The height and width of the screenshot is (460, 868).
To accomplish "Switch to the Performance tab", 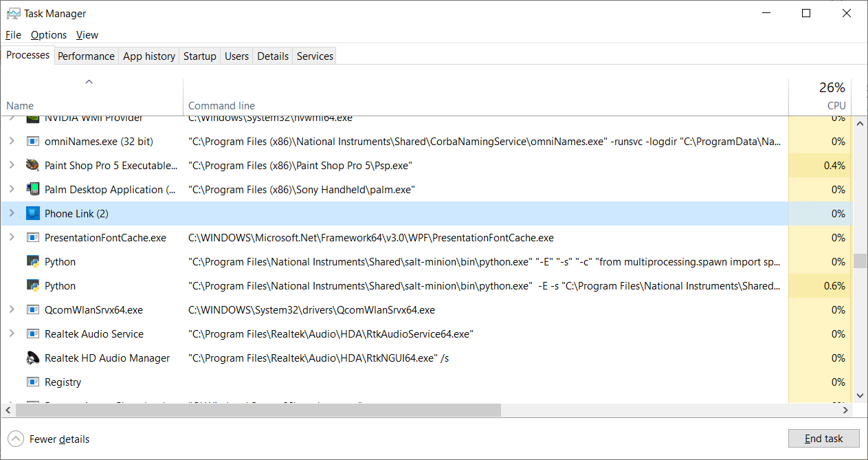I will click(86, 56).
